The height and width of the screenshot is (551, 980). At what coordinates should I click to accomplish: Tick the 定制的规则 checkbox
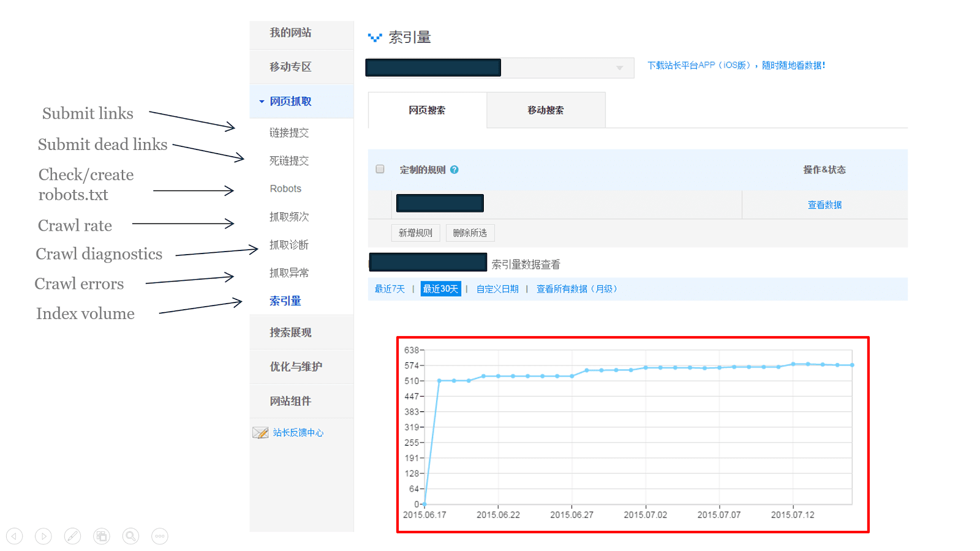[380, 169]
